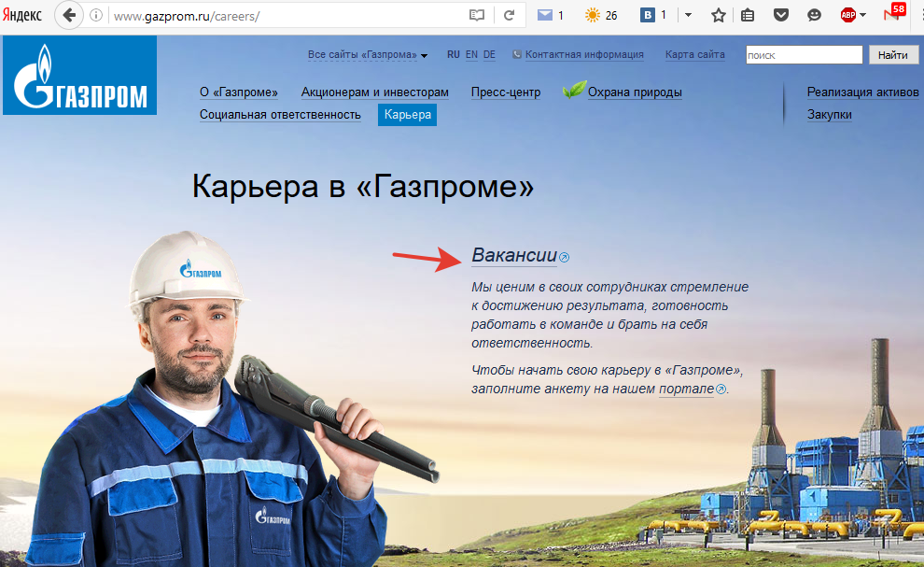
Task: Open site information icon beside the URL
Action: tap(96, 16)
